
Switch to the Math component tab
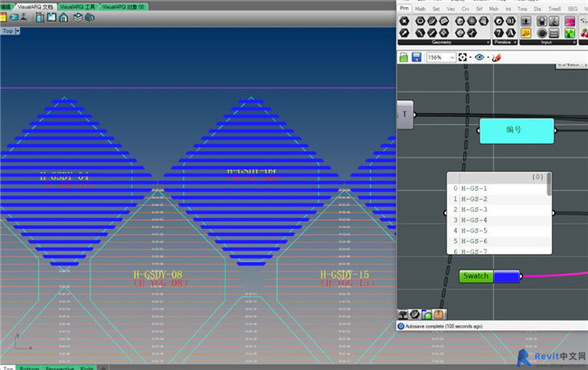tap(420, 8)
